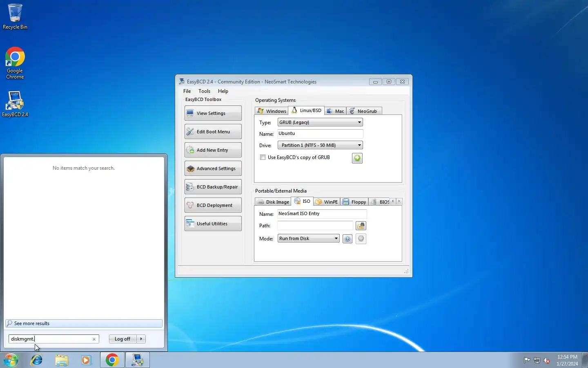This screenshot has height=368, width=588.
Task: Switch to the Mac tab
Action: [x=335, y=111]
